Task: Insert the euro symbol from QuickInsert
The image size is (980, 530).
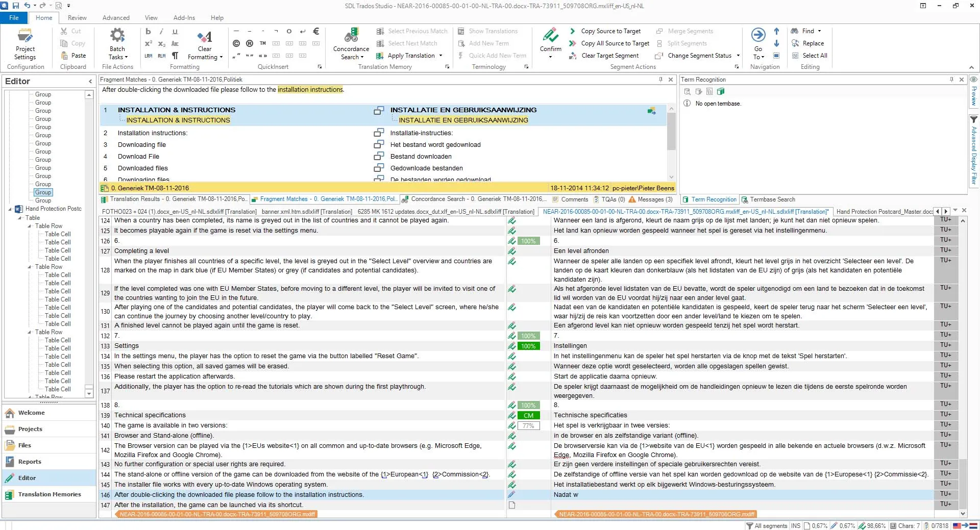Action: pos(316,31)
